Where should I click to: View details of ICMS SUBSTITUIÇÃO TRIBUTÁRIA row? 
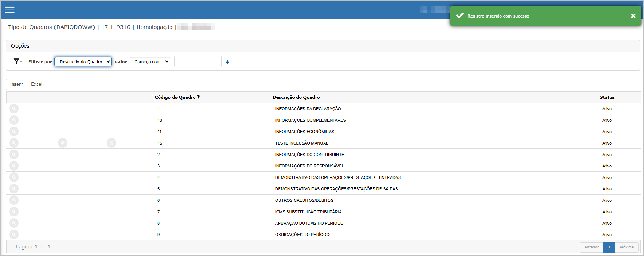click(x=14, y=212)
